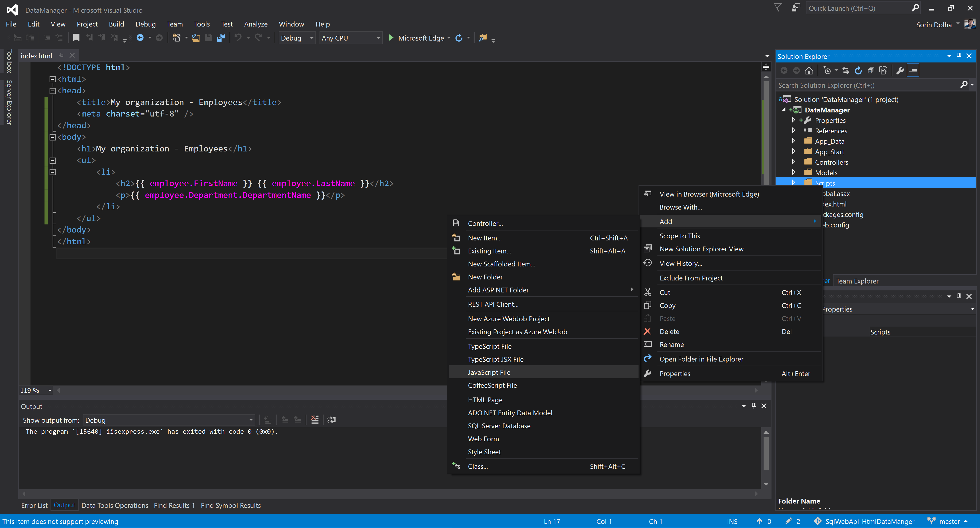
Task: Click Show All Files icon
Action: click(x=883, y=70)
